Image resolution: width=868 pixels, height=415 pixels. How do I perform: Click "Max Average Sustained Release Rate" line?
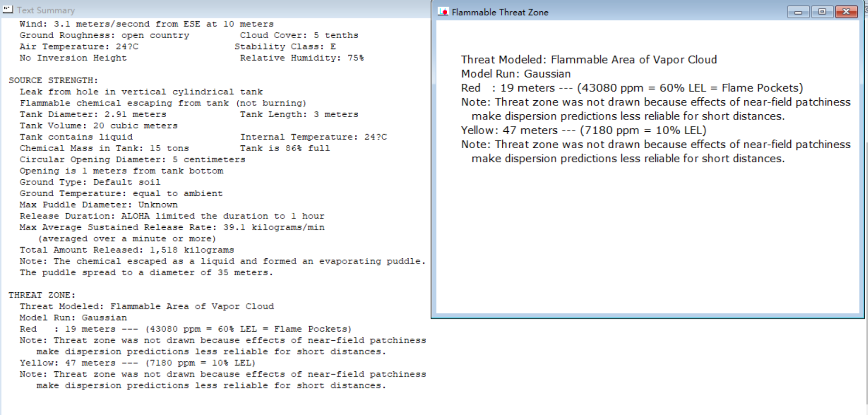click(172, 227)
